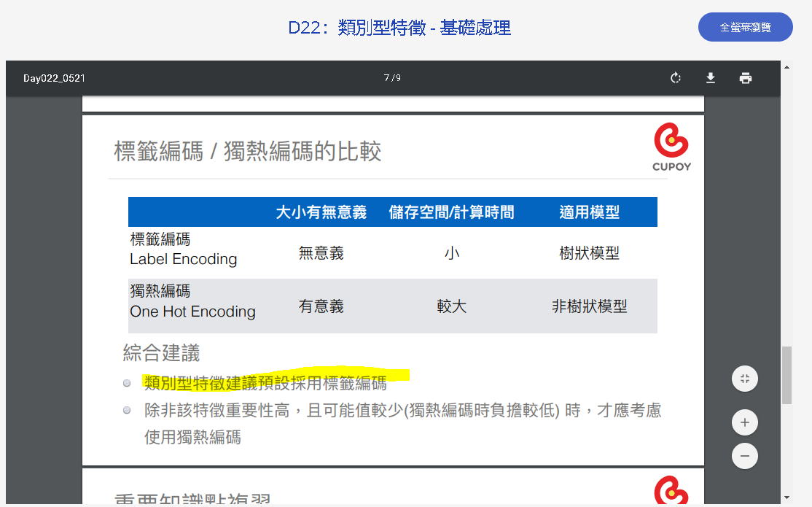The height and width of the screenshot is (507, 812).
Task: Click the D22：類別型特徵 - 基礎處理 heading
Action: (399, 28)
